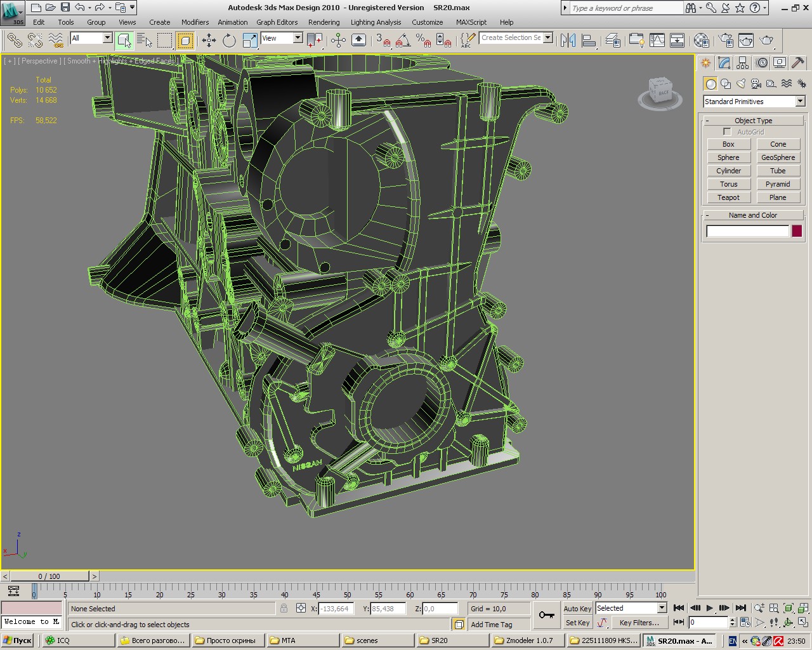Select the Move tool in the toolbar
Image resolution: width=812 pixels, height=650 pixels.
pos(209,41)
